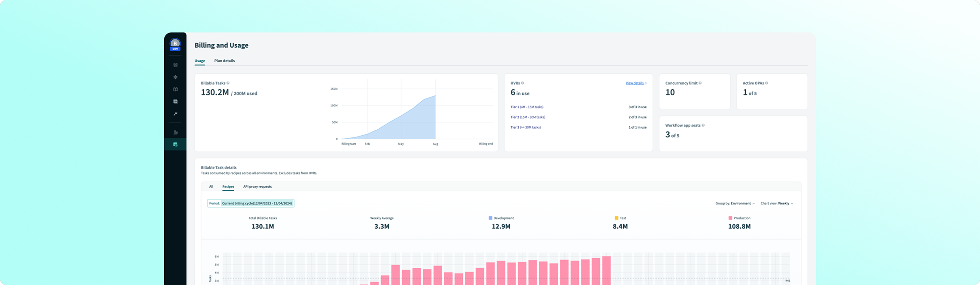Click the Billing and Usage heading
The image size is (980, 285).
click(221, 45)
